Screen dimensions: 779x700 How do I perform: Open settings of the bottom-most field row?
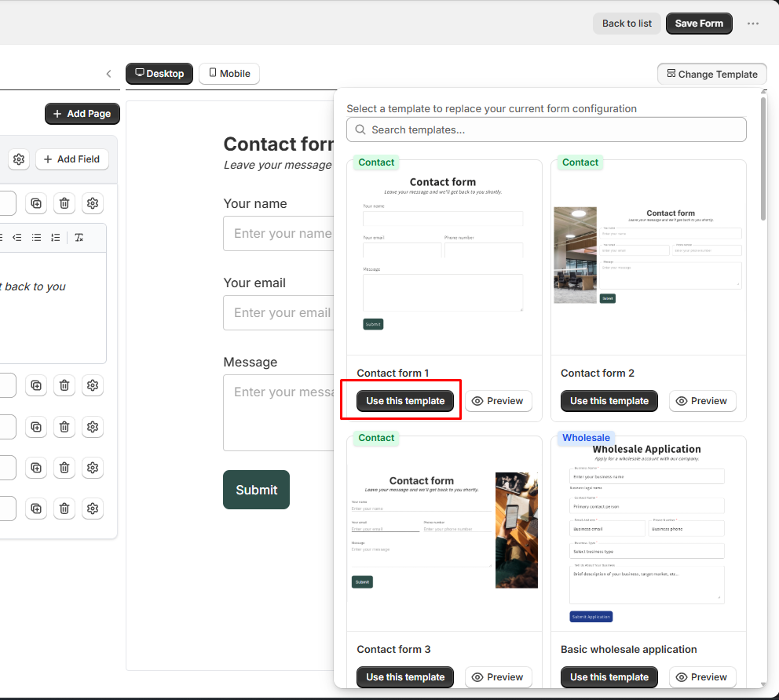[93, 509]
